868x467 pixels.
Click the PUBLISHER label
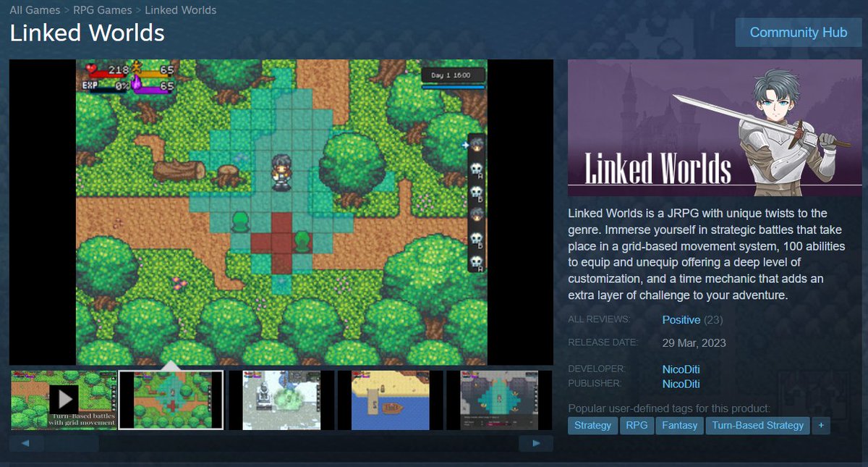tap(596, 384)
